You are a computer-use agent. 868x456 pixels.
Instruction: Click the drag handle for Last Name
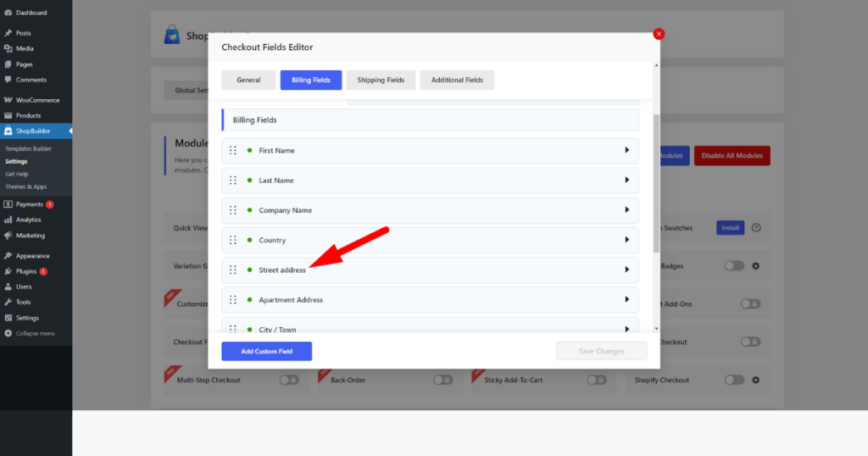(x=233, y=181)
